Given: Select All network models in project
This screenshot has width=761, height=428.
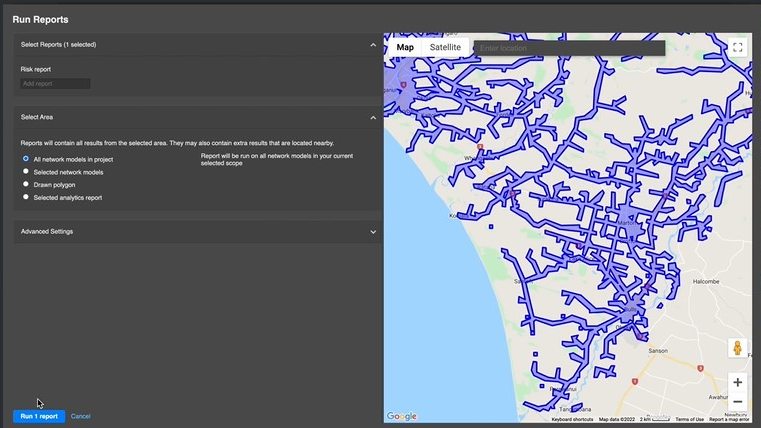Looking at the screenshot, I should (26, 159).
